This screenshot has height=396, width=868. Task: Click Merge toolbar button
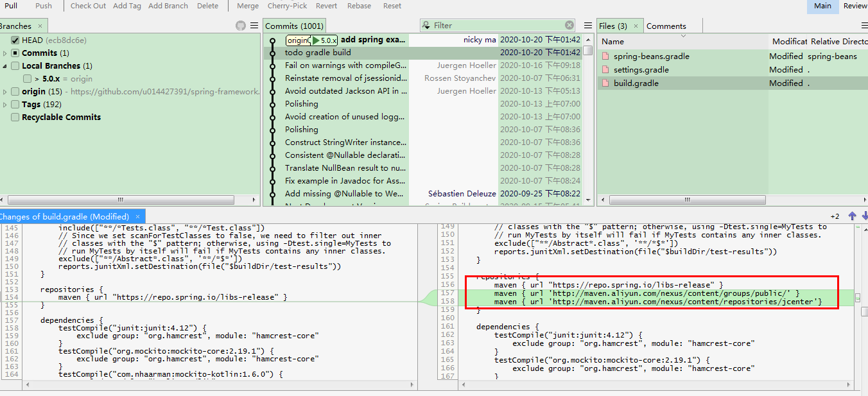click(x=248, y=6)
